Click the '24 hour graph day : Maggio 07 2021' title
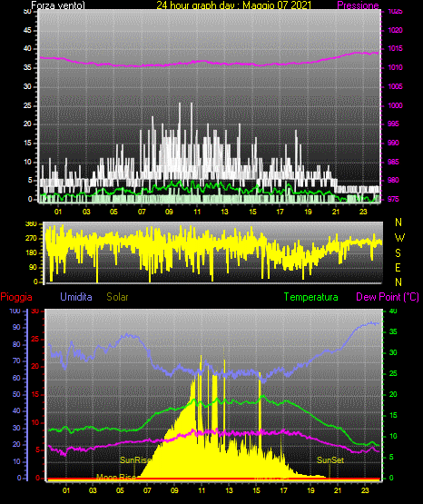 click(234, 5)
